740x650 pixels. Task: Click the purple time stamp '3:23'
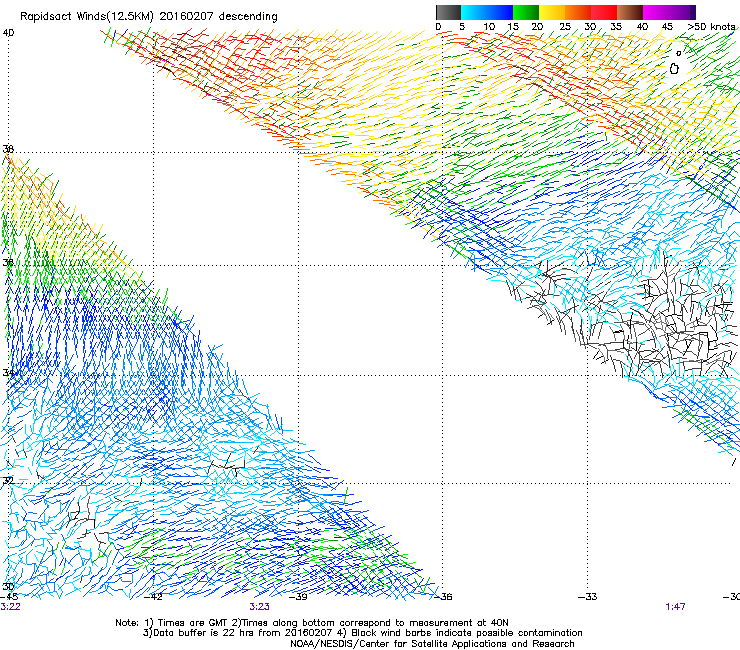pos(260,607)
